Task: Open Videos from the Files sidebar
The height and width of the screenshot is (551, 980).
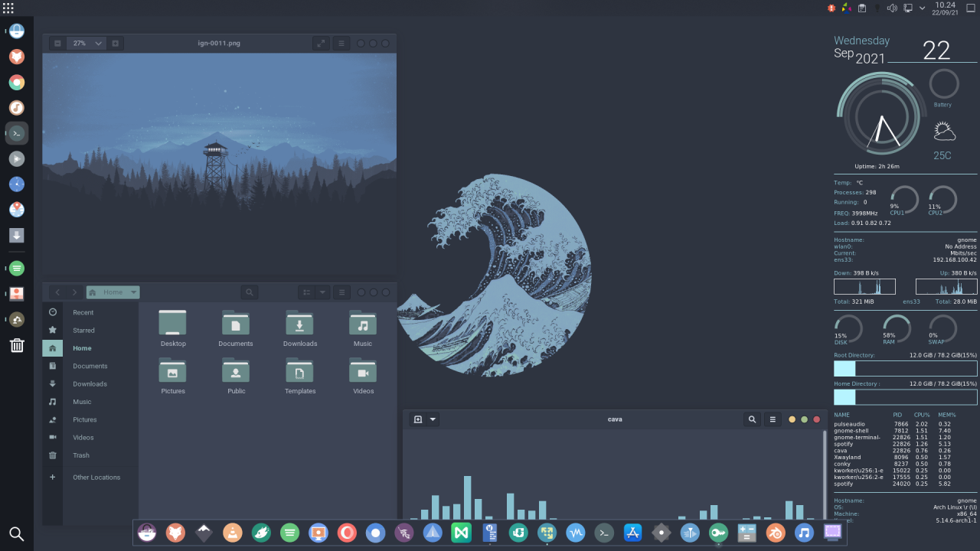Action: [90, 438]
